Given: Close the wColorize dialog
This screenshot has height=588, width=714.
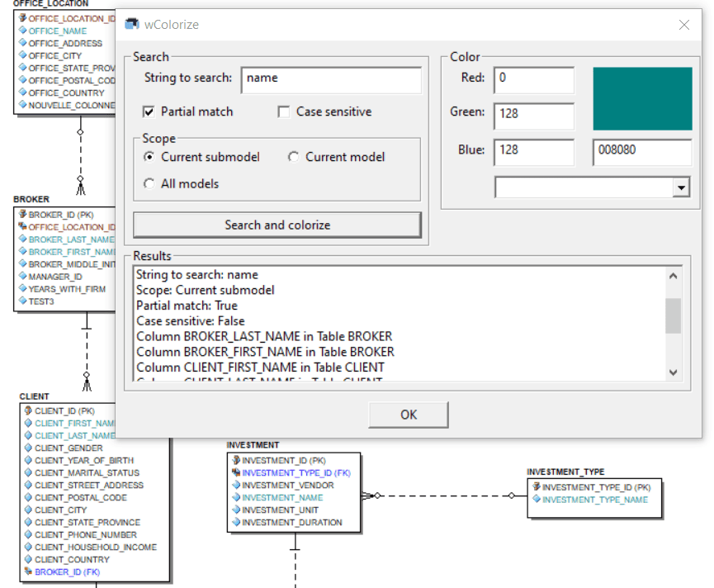Looking at the screenshot, I should click(684, 25).
